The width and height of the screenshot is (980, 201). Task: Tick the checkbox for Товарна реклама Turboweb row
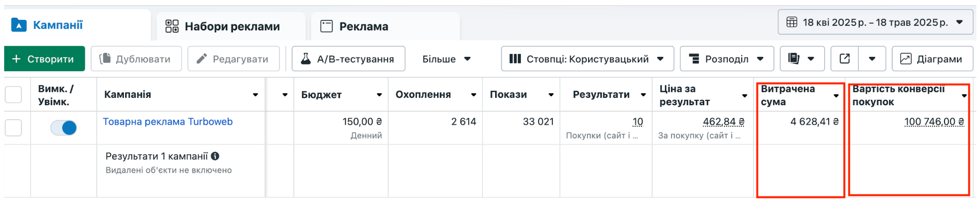13,128
